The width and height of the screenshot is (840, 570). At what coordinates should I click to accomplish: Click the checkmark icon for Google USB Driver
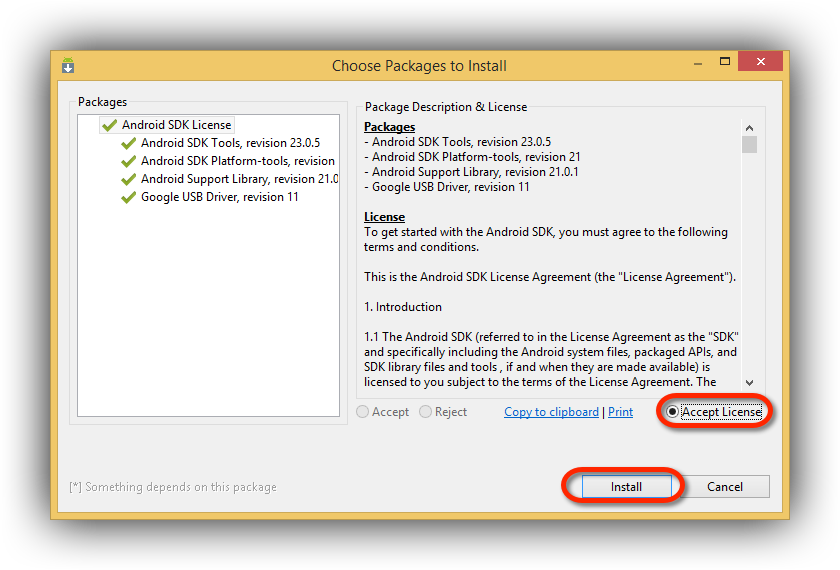coord(129,198)
